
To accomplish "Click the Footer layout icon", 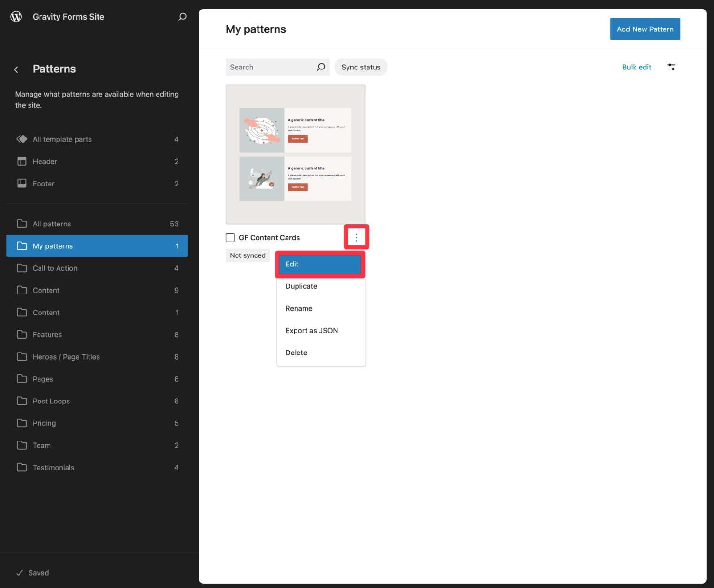I will click(22, 183).
